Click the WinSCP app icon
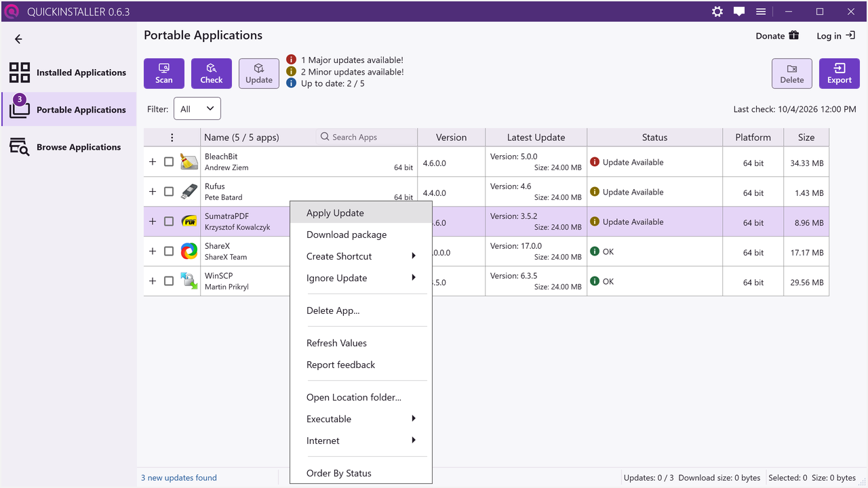This screenshot has width=868, height=488. pyautogui.click(x=189, y=281)
